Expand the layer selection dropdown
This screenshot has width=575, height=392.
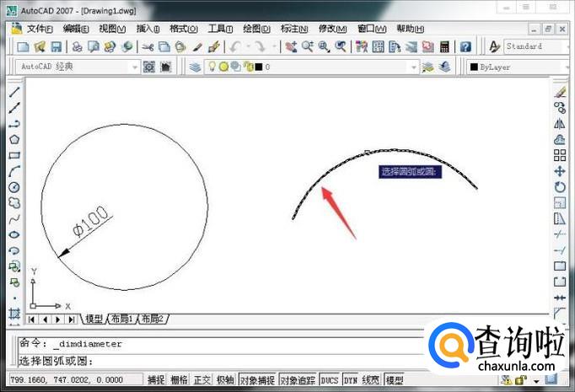pos(413,67)
